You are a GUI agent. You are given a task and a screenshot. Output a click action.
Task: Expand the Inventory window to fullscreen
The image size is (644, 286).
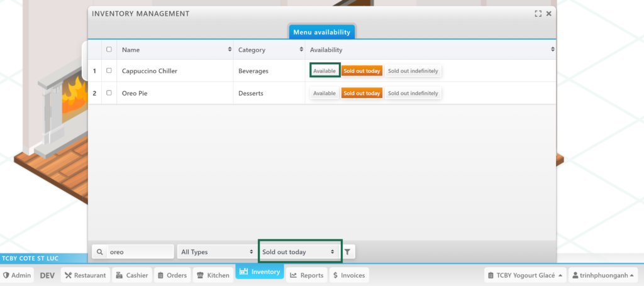click(538, 13)
